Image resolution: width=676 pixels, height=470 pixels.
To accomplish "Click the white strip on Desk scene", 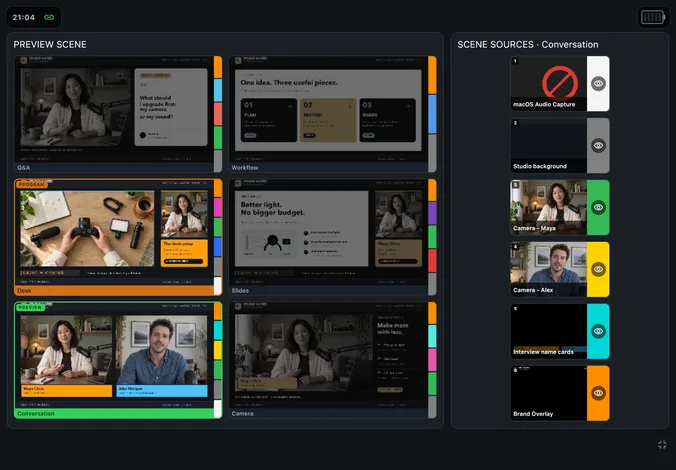I will [218, 286].
